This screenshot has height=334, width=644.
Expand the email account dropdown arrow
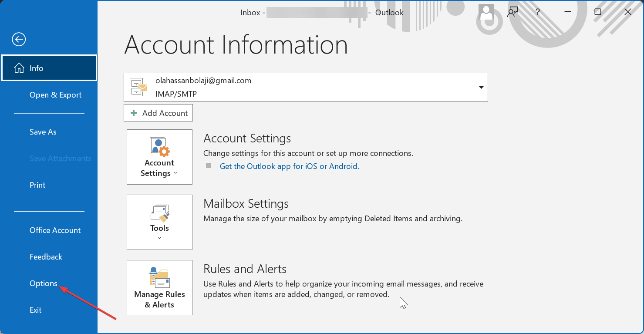click(481, 87)
